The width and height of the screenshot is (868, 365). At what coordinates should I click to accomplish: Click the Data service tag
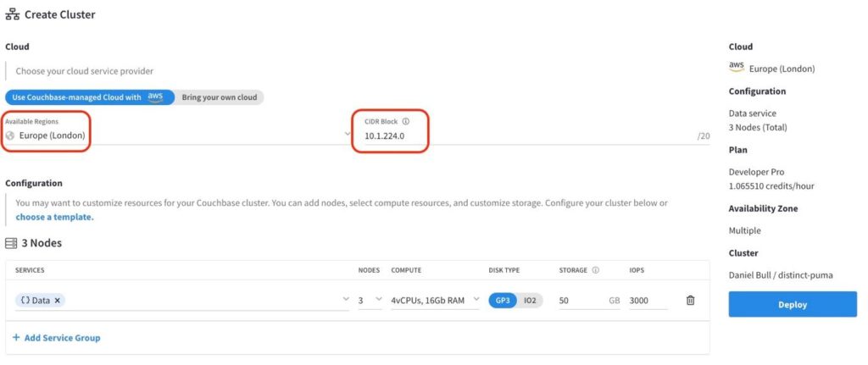coord(40,301)
